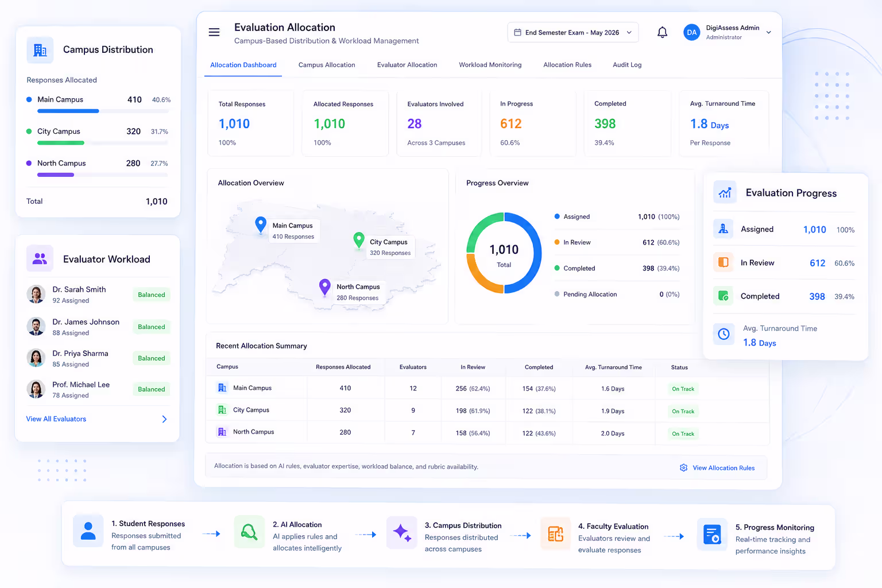Click the AI Allocation search icon
882x588 pixels.
coord(249,532)
